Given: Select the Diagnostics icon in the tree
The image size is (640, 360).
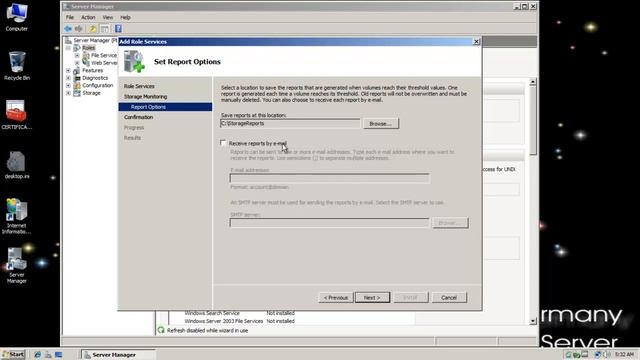Looking at the screenshot, I should [76, 78].
